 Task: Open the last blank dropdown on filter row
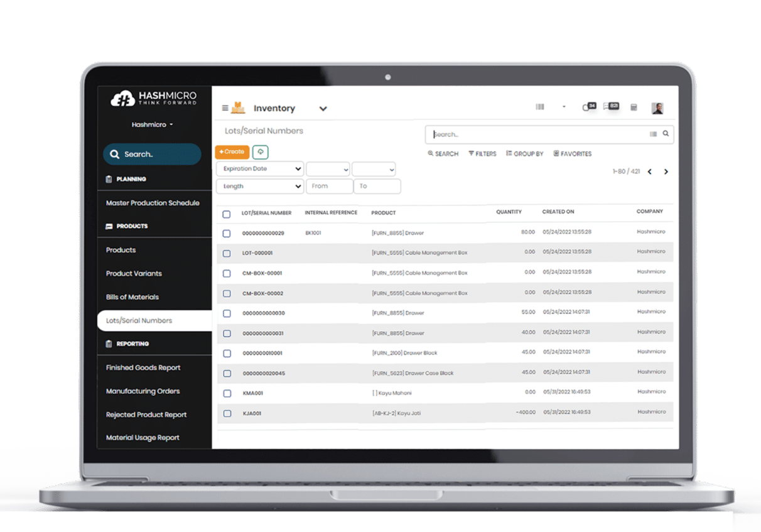pyautogui.click(x=374, y=169)
